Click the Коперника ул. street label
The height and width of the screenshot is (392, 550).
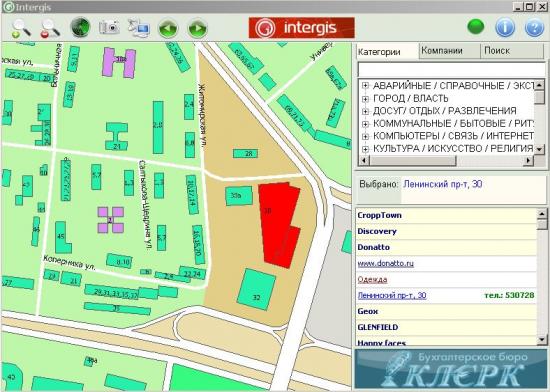click(x=69, y=263)
